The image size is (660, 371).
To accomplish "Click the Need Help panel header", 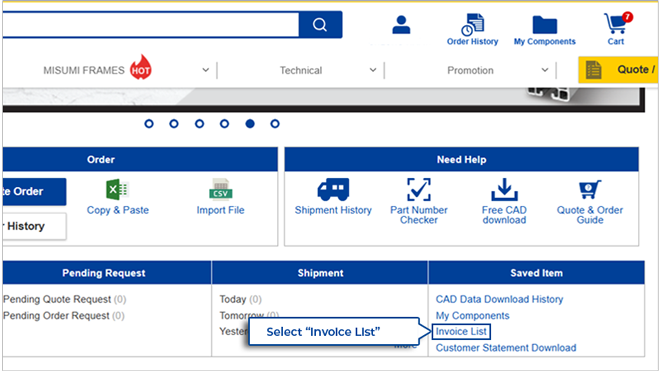I will tap(461, 159).
